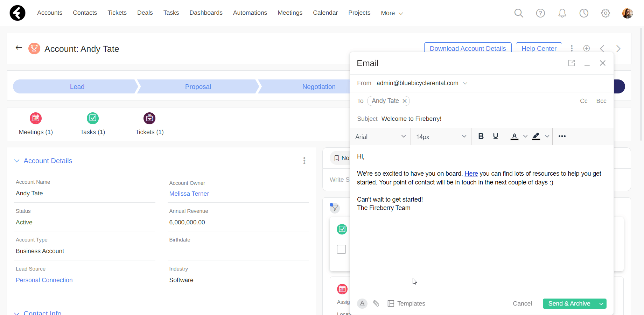Open Account Details three-dot menu
This screenshot has width=644, height=315.
click(304, 161)
